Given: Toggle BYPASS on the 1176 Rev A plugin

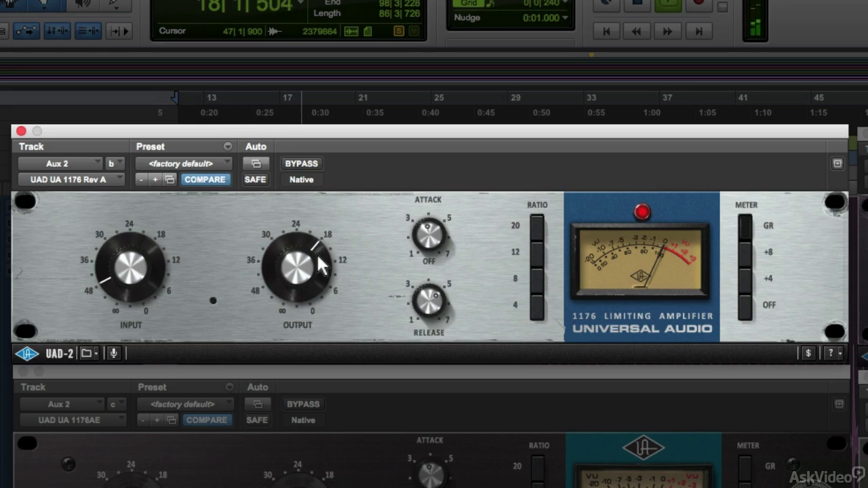Looking at the screenshot, I should tap(301, 163).
